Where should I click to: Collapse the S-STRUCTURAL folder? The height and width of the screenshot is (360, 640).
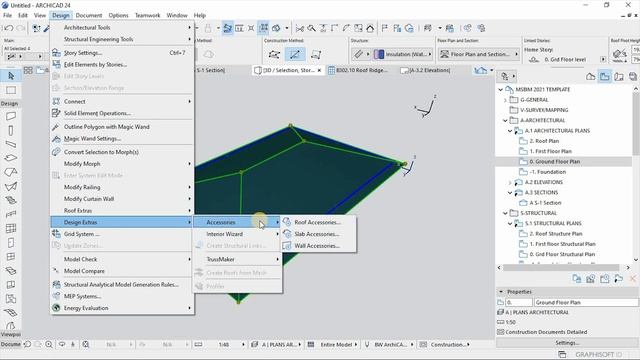505,213
